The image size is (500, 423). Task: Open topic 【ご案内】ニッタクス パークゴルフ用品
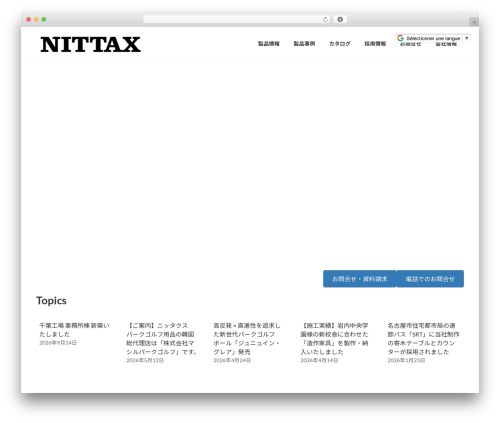coord(161,338)
